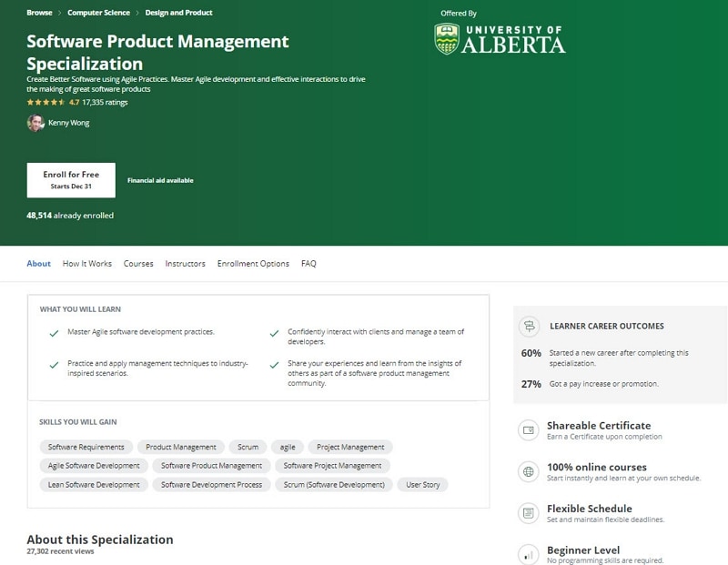Go to the Enrollment Options tab

pyautogui.click(x=253, y=263)
